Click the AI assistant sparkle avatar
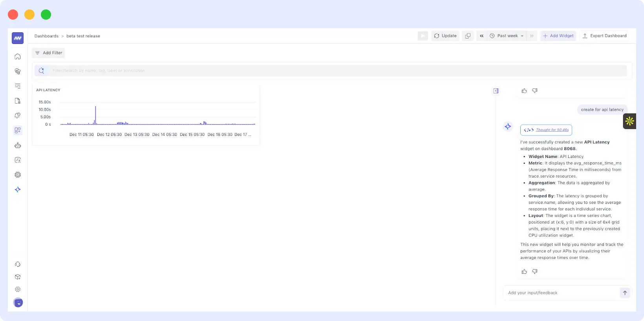 click(x=508, y=126)
